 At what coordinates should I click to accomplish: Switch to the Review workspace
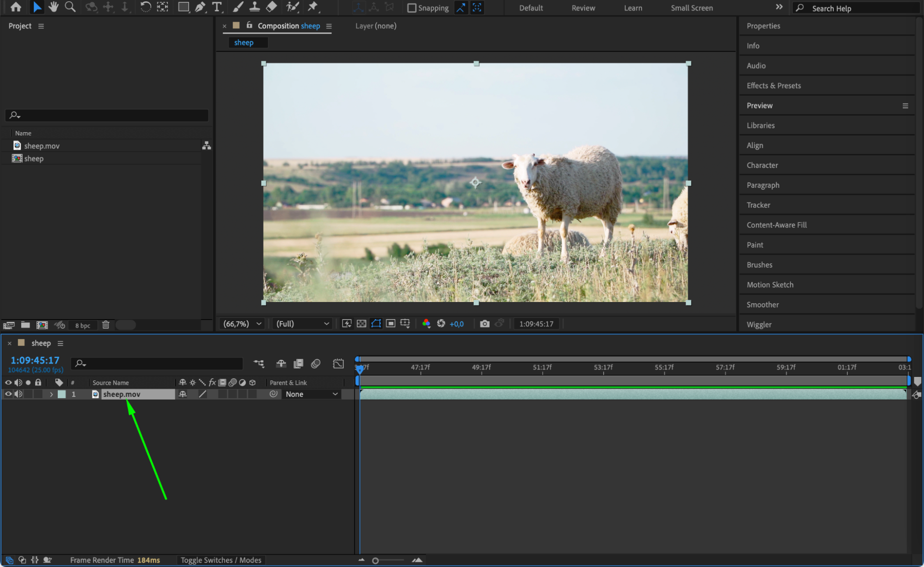click(x=583, y=8)
